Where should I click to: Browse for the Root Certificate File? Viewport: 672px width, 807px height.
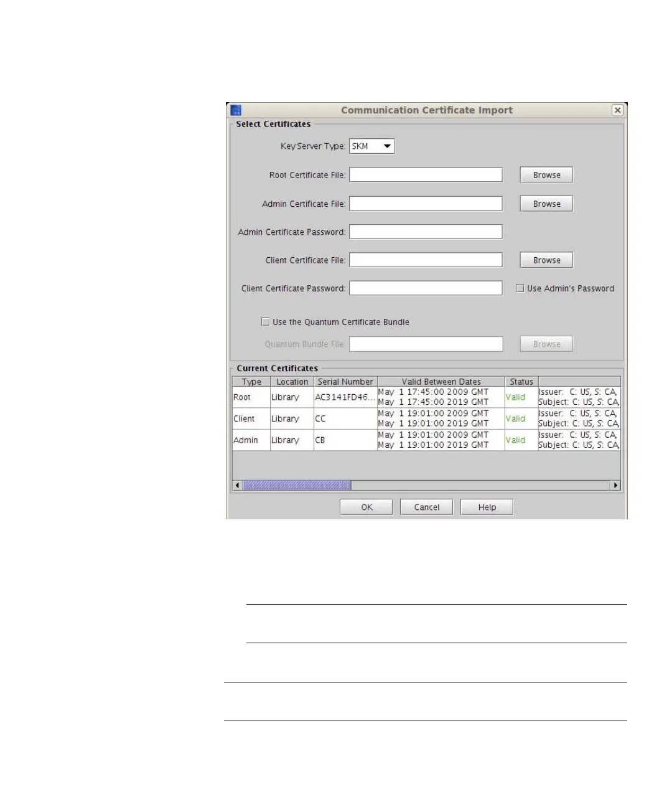546,175
